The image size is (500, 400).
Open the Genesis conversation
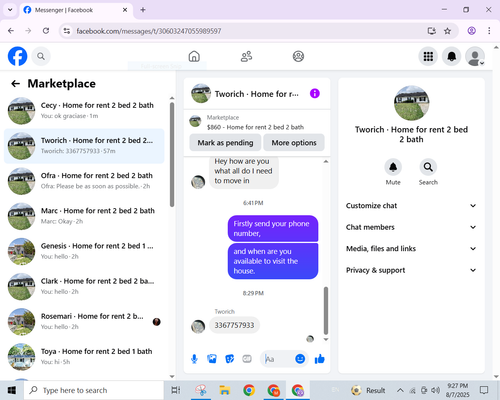[84, 251]
